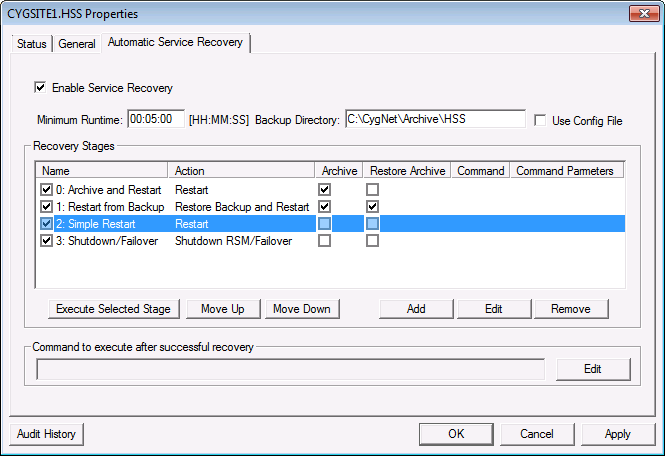Switch to the Status tab
Viewport: 665px width, 456px height.
32,44
